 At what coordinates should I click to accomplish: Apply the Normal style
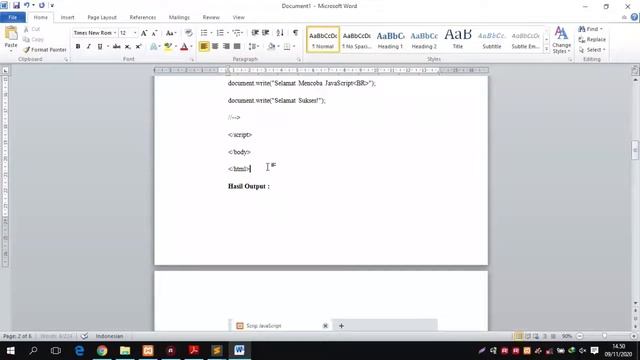coord(323,40)
